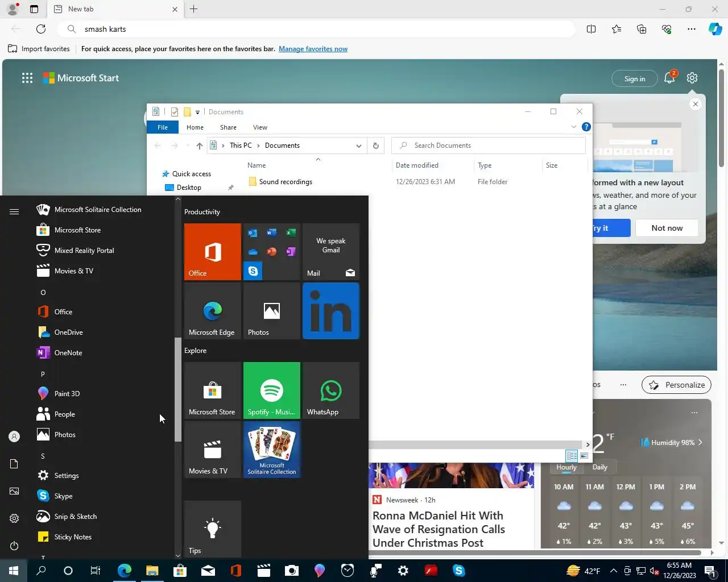Open the Tips tile

coord(212,529)
